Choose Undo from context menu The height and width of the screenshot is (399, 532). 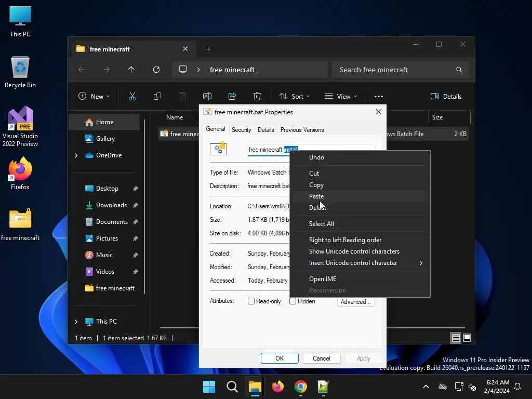pyautogui.click(x=360, y=157)
